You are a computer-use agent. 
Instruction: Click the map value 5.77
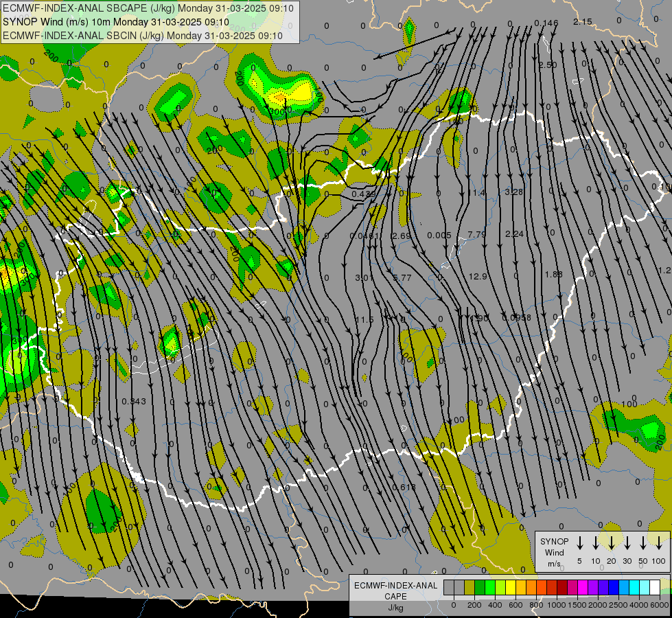pos(402,277)
